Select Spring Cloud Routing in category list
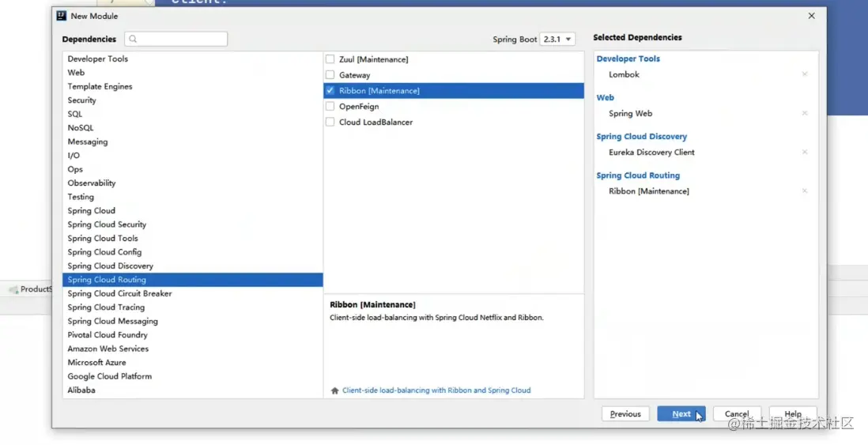868x445 pixels. [193, 280]
